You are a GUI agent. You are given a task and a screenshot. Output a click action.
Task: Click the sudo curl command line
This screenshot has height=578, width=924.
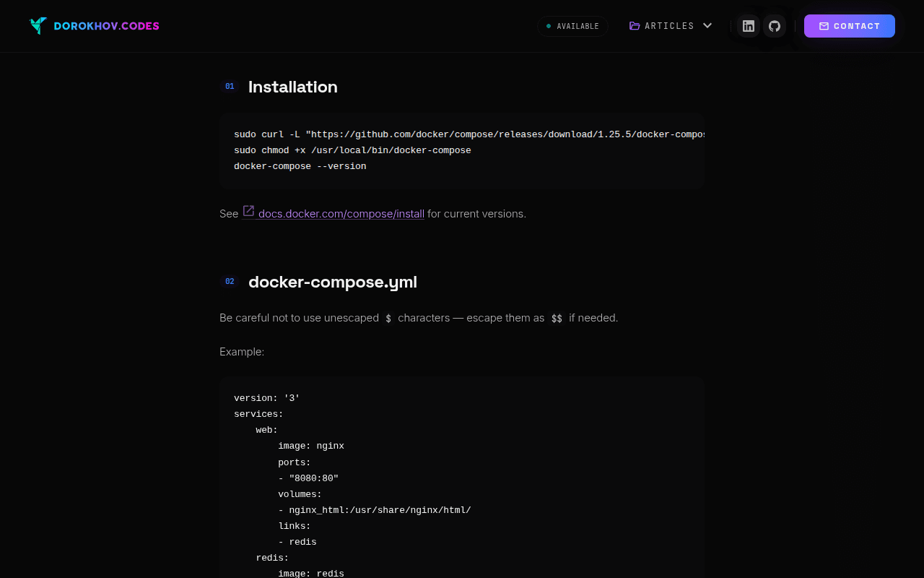(468, 134)
